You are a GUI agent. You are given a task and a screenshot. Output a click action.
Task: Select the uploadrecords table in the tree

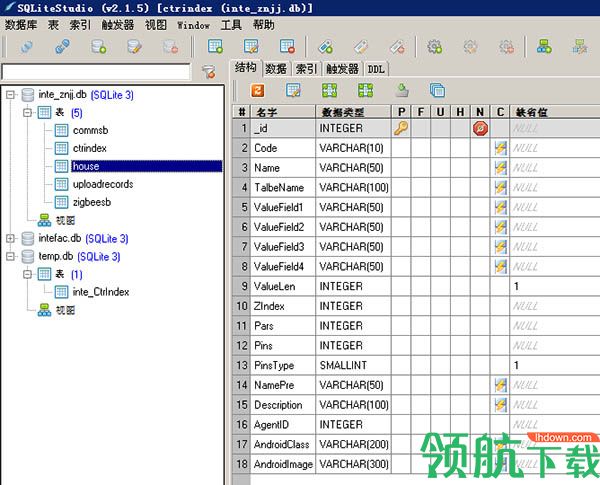(x=103, y=184)
